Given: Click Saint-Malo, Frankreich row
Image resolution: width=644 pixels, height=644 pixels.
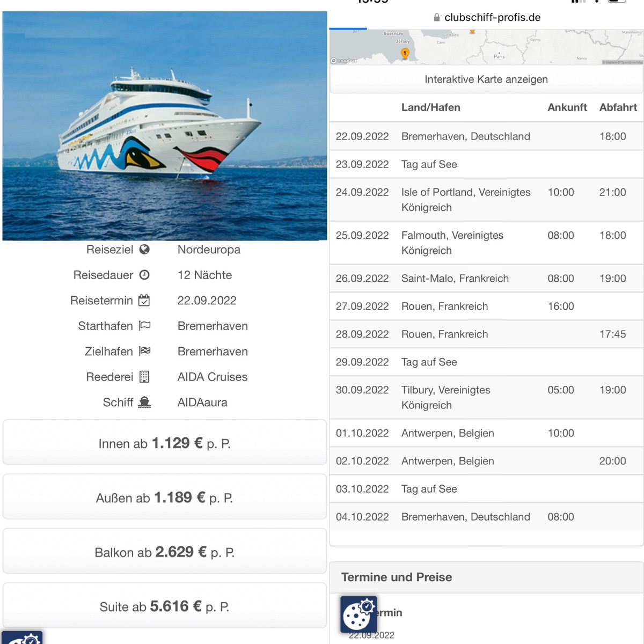Looking at the screenshot, I should 486,279.
